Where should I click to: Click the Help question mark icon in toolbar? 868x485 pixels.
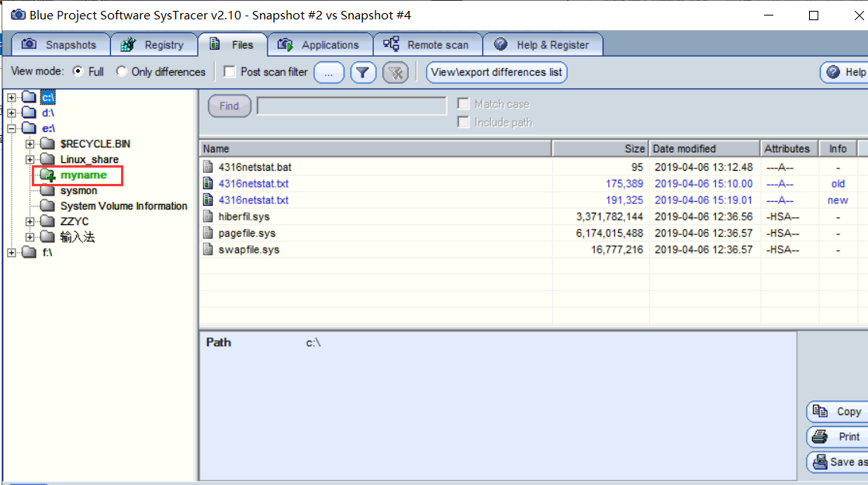(x=833, y=72)
